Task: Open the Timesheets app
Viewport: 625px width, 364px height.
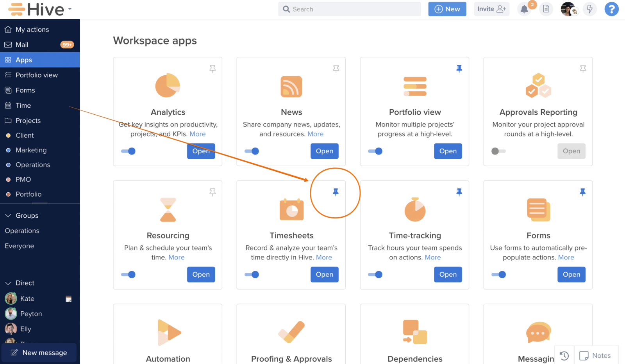Action: coord(324,275)
